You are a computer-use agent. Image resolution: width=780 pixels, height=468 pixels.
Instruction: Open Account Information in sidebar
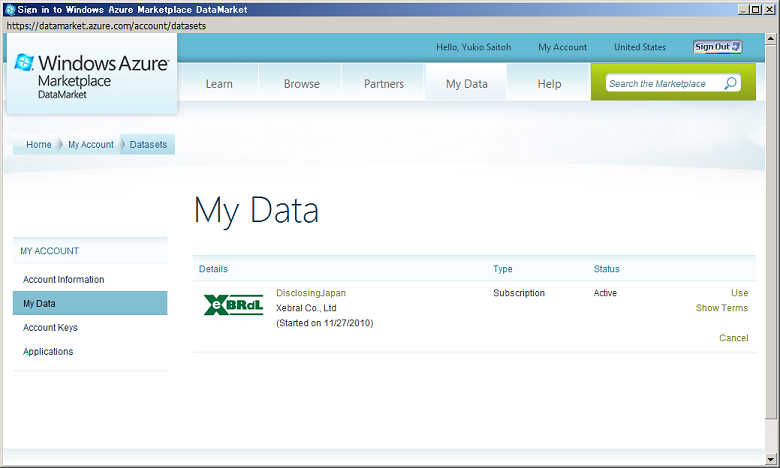pos(64,280)
